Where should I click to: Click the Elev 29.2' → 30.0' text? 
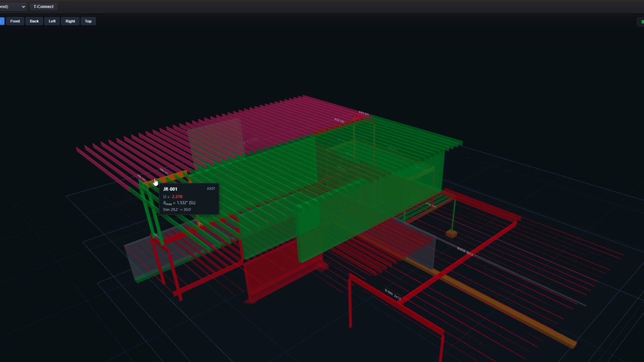[x=177, y=209]
